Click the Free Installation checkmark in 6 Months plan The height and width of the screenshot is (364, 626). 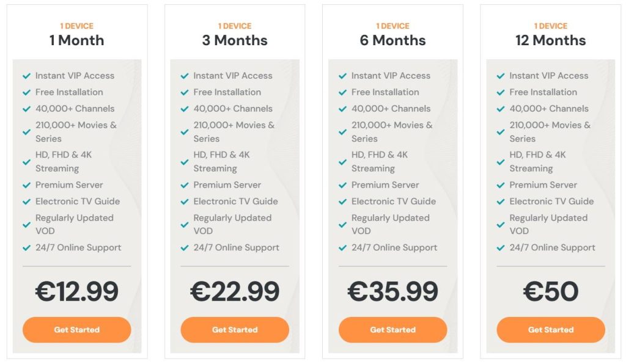[342, 92]
